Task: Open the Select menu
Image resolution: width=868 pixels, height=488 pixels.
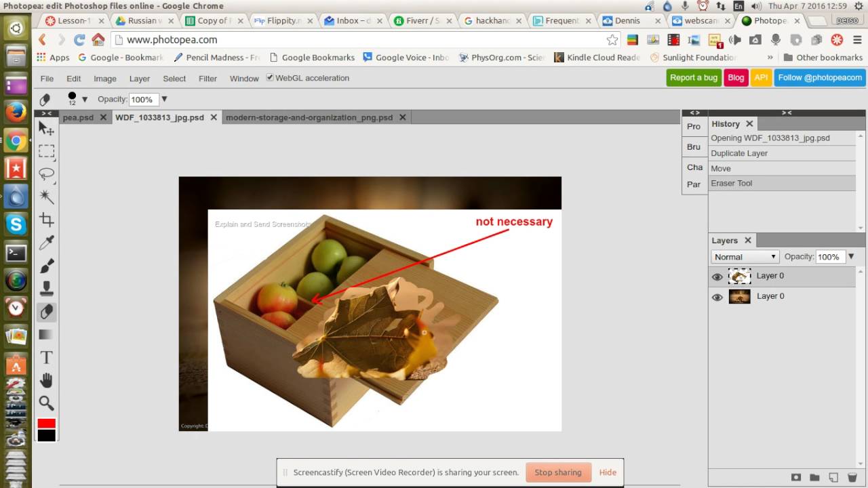Action: [x=174, y=79]
